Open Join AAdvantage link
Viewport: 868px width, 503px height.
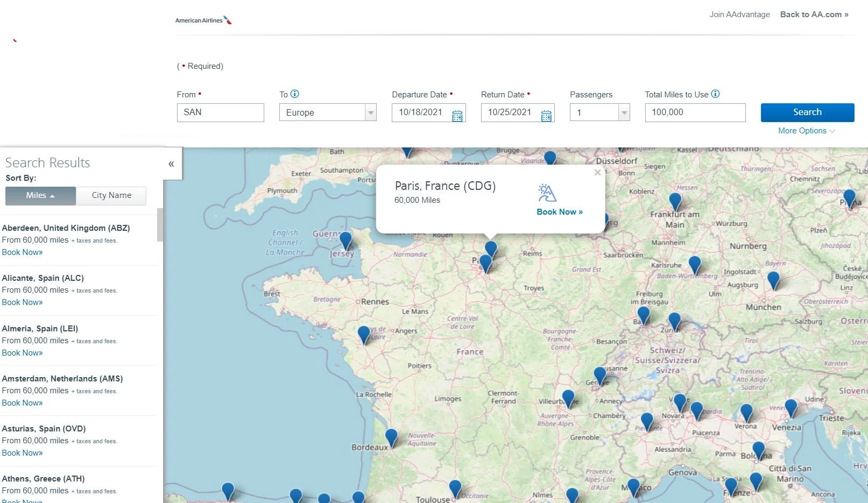739,15
